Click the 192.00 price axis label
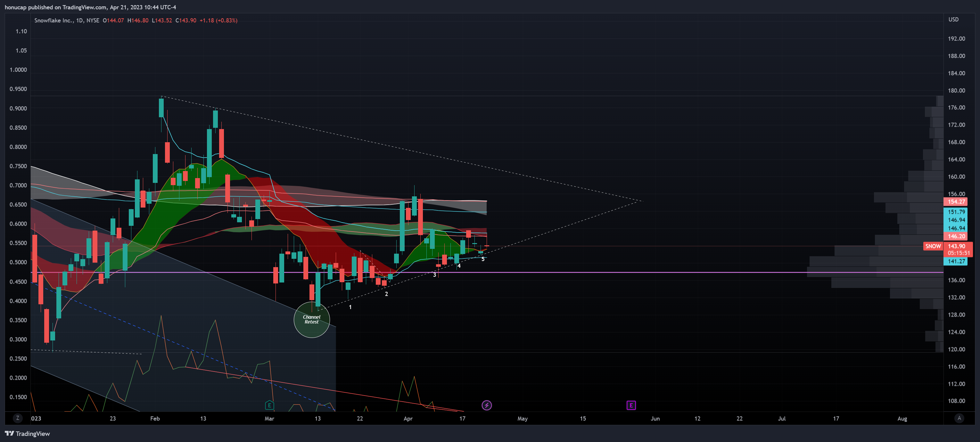This screenshot has height=442, width=980. point(956,39)
